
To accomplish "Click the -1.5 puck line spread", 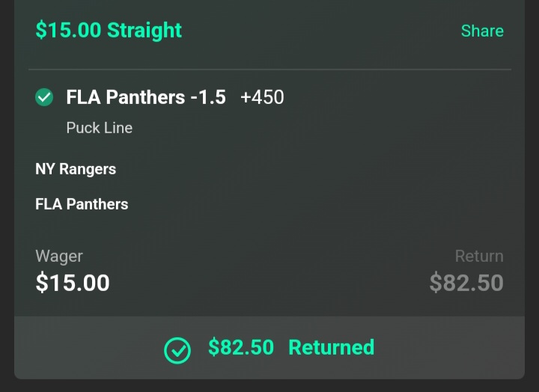I will tap(208, 97).
